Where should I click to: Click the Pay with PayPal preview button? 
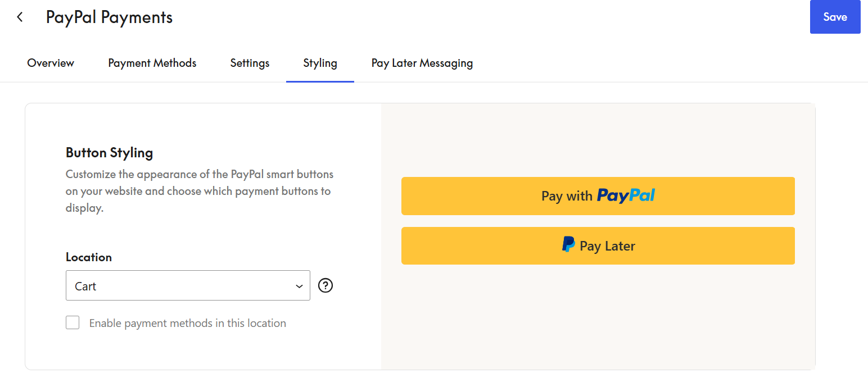[598, 196]
